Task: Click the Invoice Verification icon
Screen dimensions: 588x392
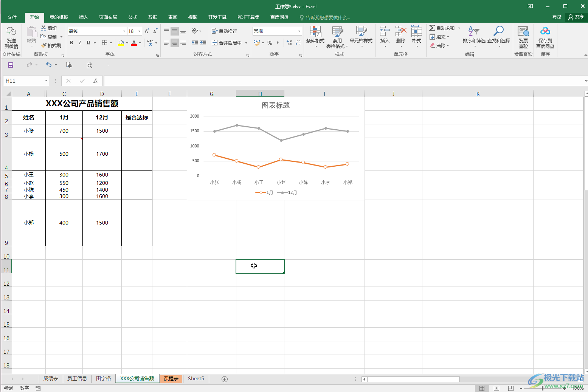Action: click(523, 32)
